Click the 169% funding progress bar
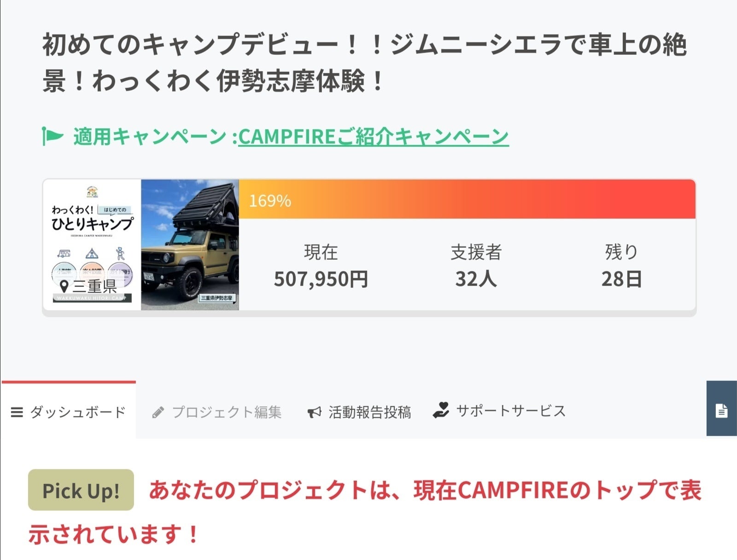Screen dimensions: 737x560 coord(467,199)
